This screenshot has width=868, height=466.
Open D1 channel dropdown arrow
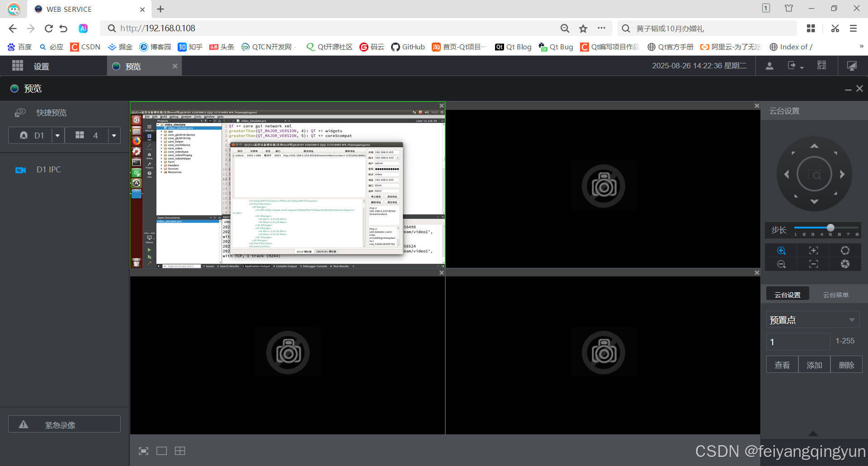click(57, 135)
